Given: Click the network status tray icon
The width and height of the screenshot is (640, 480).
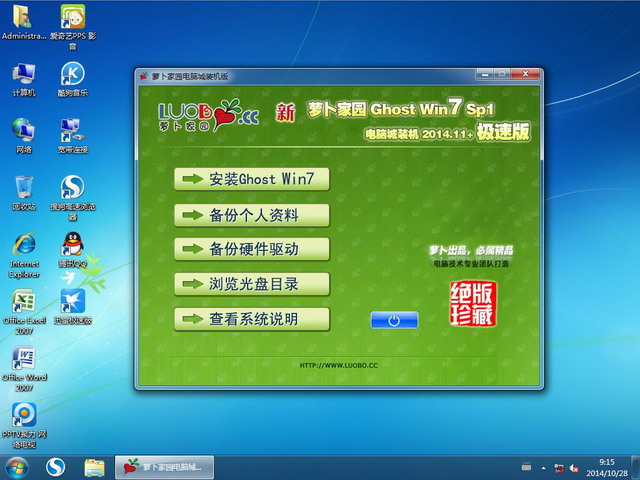Looking at the screenshot, I should (558, 468).
